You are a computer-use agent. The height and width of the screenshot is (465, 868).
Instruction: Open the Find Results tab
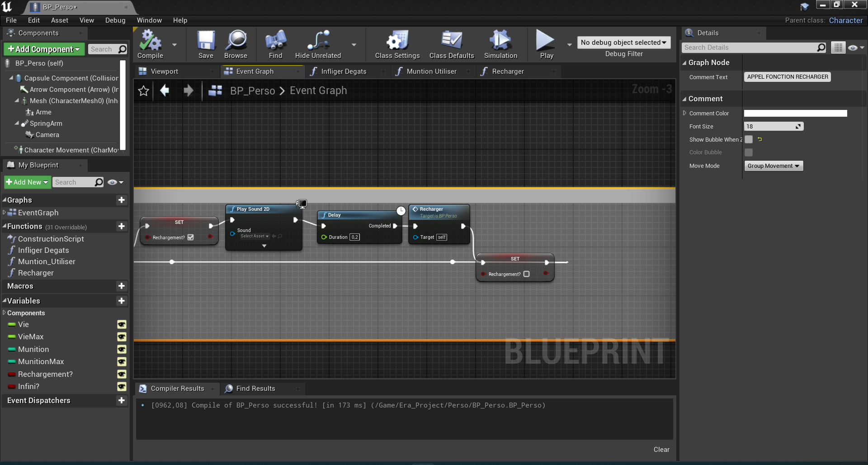(x=255, y=389)
